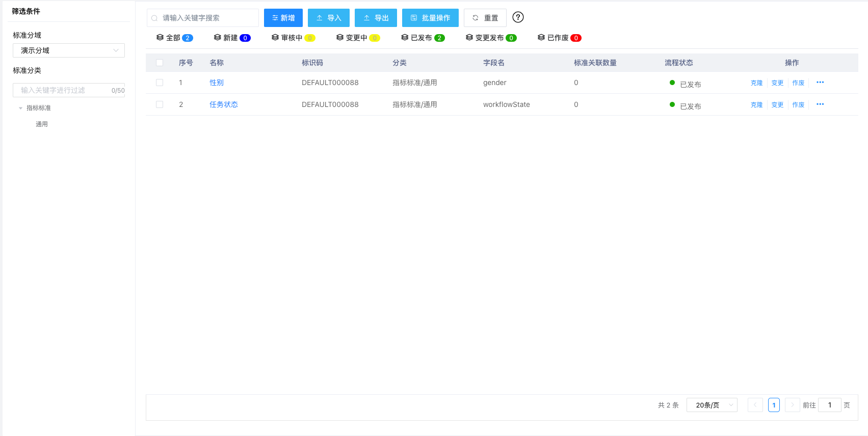Open the 演示分域 domain dropdown
868x436 pixels.
[x=69, y=50]
